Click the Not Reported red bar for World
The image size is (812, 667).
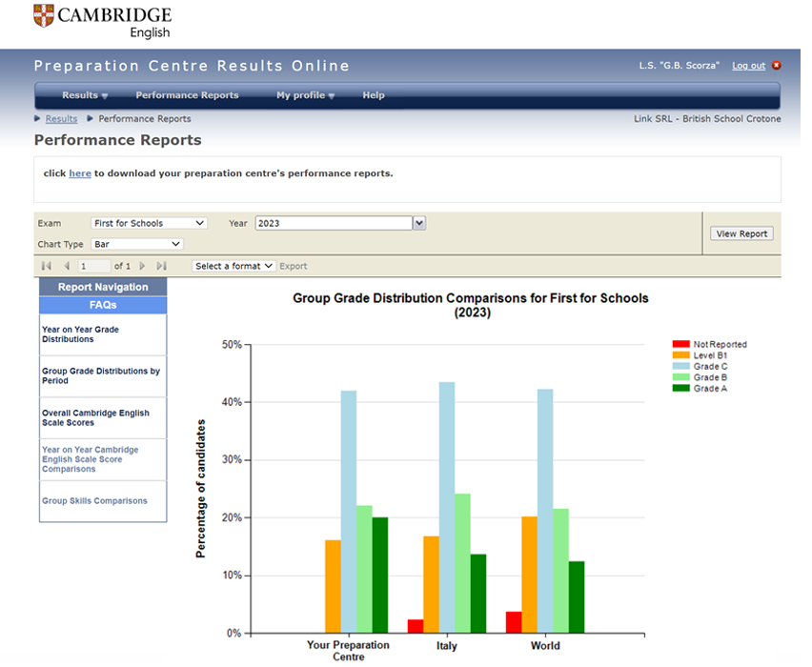tap(514, 622)
